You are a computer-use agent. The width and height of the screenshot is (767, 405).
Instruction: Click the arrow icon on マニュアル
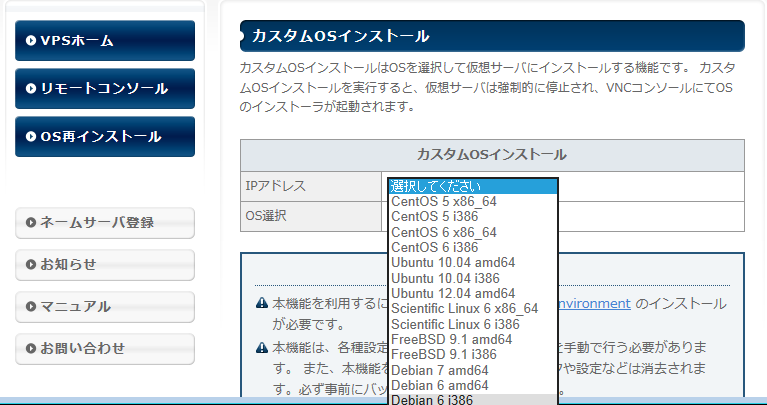pyautogui.click(x=31, y=307)
